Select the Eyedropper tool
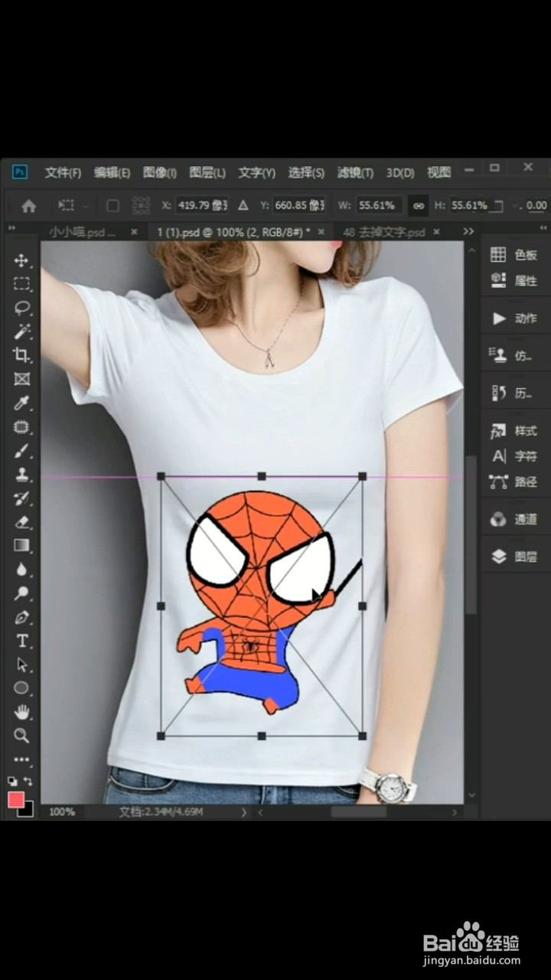The image size is (551, 980). [21, 403]
